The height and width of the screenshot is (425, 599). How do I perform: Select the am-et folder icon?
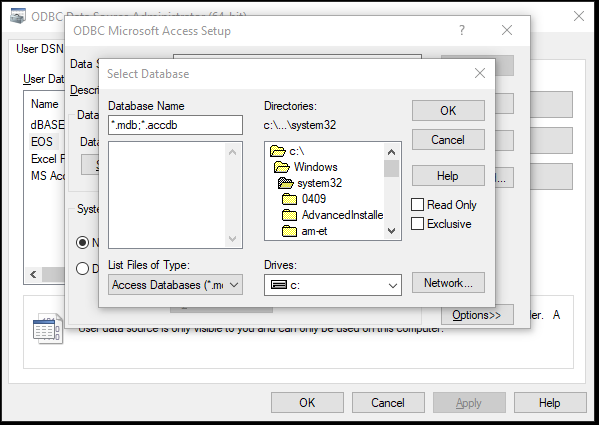pos(289,231)
